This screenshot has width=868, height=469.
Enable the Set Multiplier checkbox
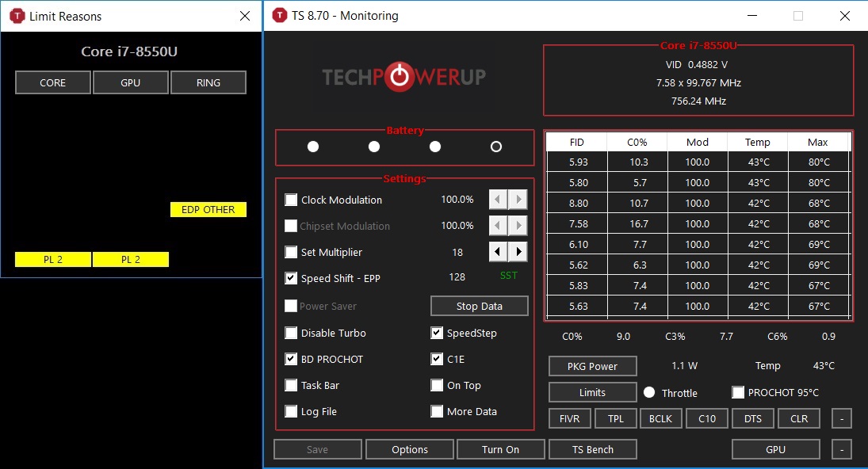tap(291, 252)
